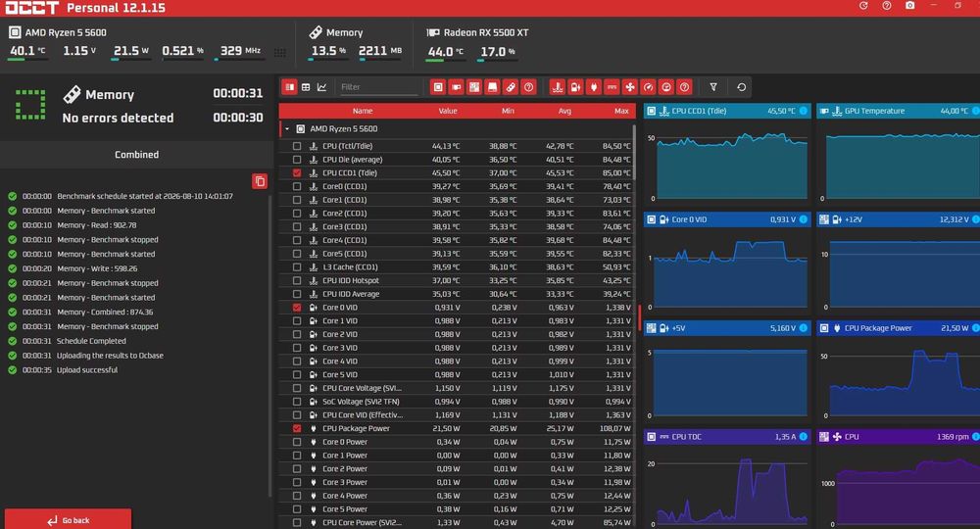Toggle the clock frequency gauge filter
980x529 pixels.
click(x=648, y=87)
